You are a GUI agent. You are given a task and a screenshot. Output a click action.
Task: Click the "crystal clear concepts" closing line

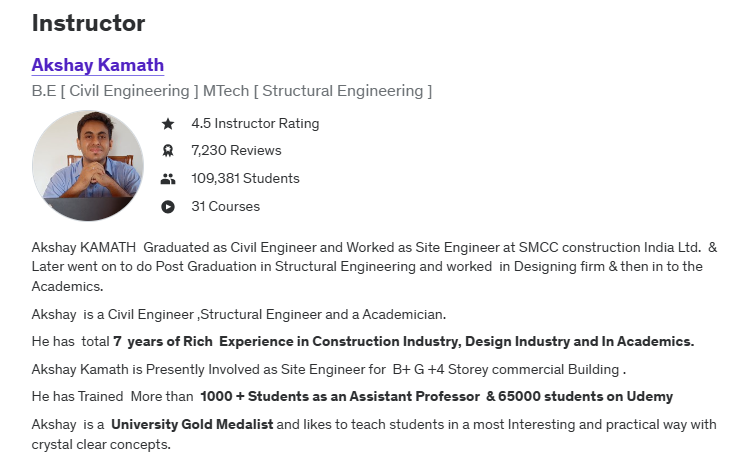tap(101, 444)
